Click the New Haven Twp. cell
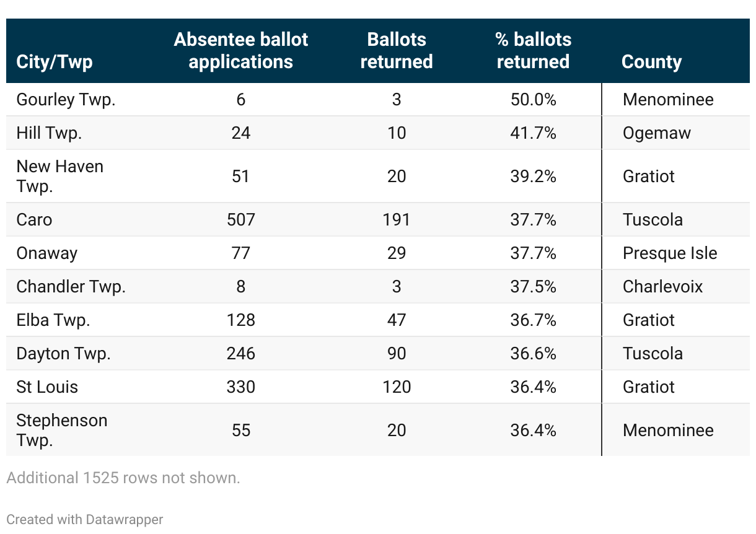 pyautogui.click(x=59, y=176)
